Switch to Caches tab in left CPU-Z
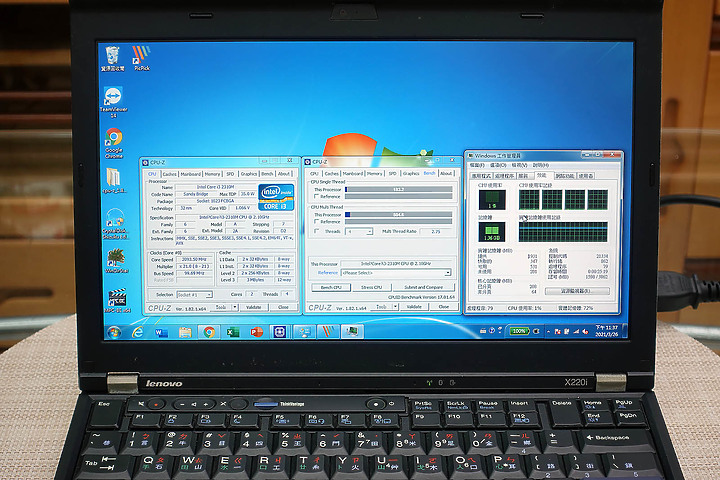The image size is (720, 480). pyautogui.click(x=169, y=174)
